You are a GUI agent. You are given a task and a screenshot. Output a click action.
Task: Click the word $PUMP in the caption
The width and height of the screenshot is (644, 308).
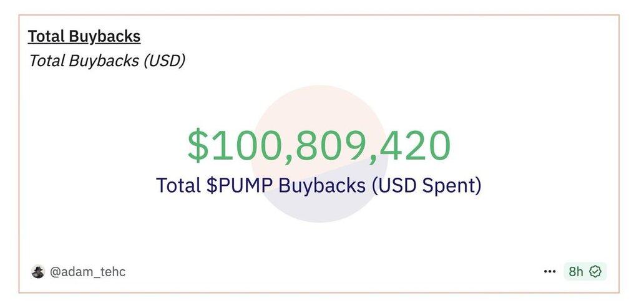[240, 185]
